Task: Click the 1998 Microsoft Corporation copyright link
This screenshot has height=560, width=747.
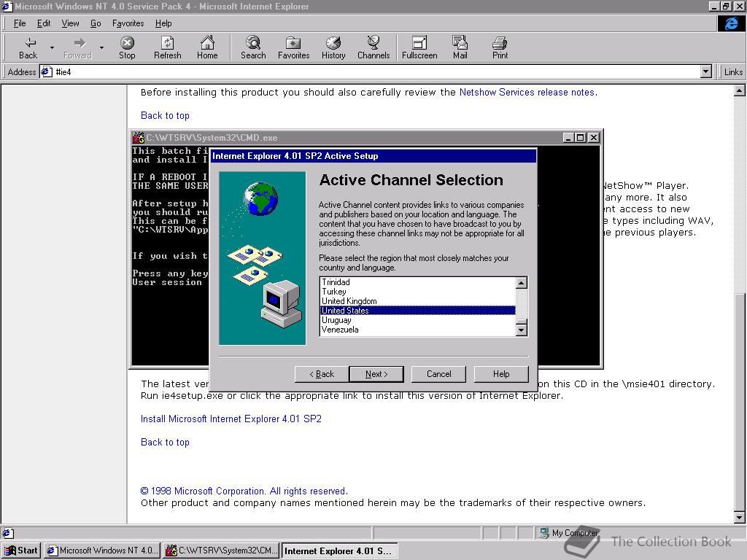Action: (244, 491)
